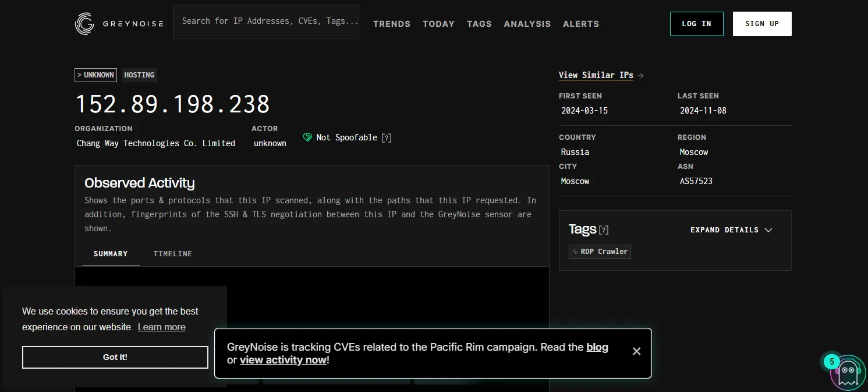Screen dimensions: 868x392
Task: Focus the IP address search field
Action: 266,22
